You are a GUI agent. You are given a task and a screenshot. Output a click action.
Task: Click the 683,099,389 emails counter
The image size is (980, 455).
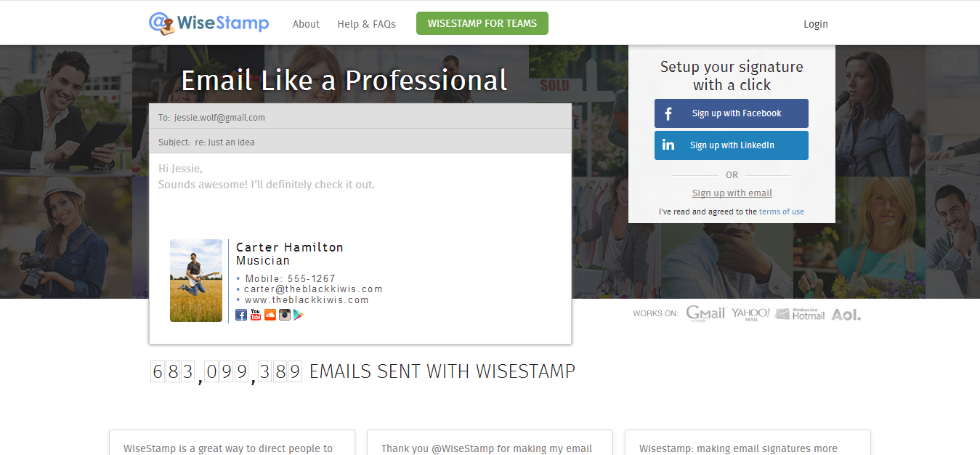(x=226, y=371)
